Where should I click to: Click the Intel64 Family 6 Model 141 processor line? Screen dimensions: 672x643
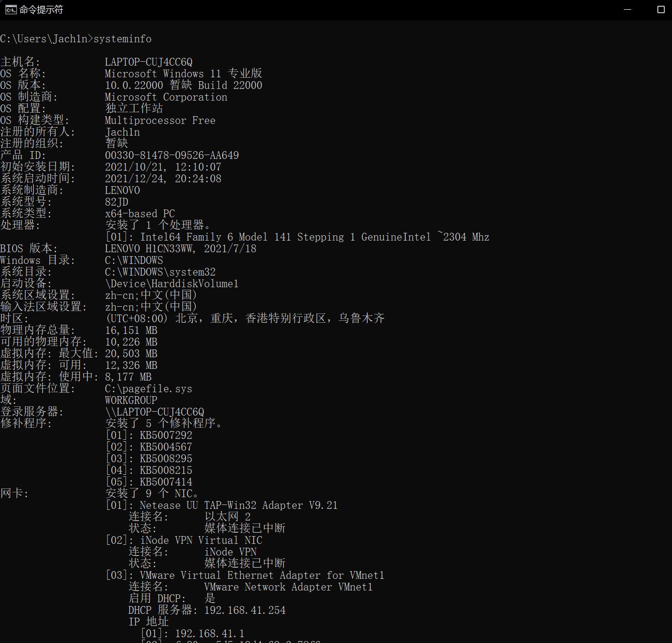tap(297, 237)
